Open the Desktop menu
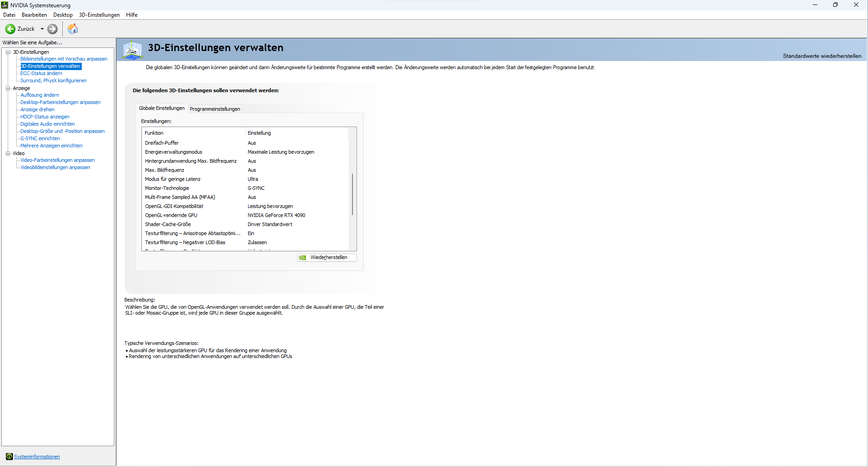 click(63, 15)
